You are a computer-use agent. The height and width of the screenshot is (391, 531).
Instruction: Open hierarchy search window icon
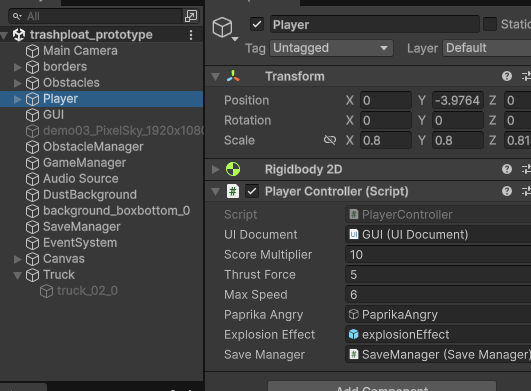[x=191, y=16]
